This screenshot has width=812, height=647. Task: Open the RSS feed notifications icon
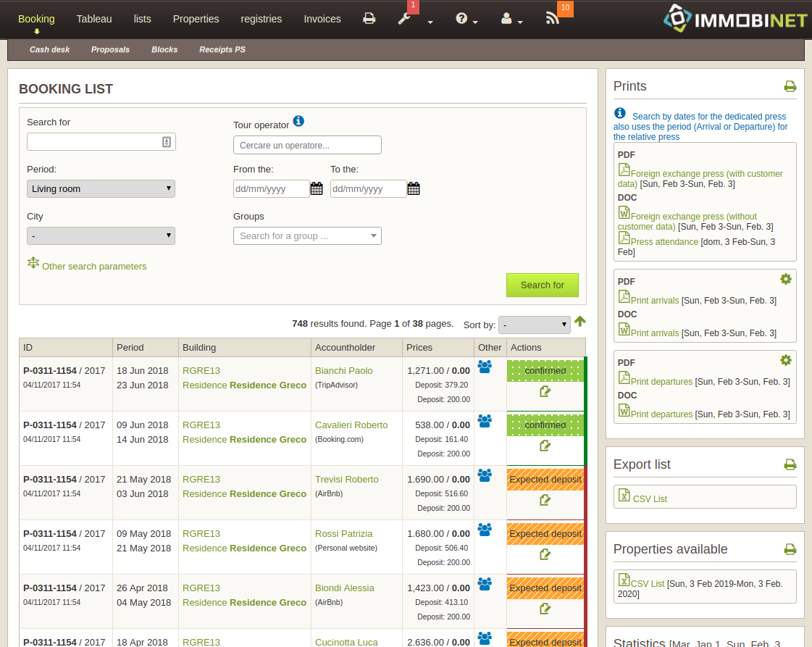[552, 19]
